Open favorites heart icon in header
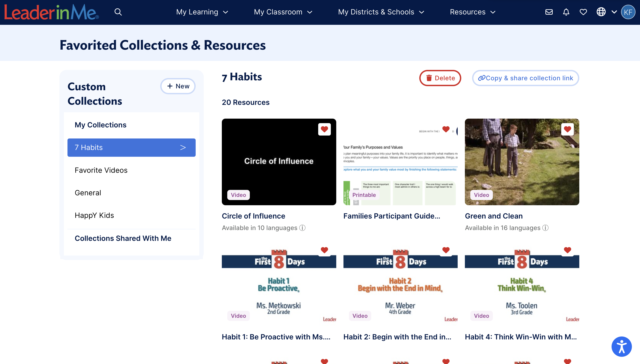The height and width of the screenshot is (364, 640). point(583,12)
